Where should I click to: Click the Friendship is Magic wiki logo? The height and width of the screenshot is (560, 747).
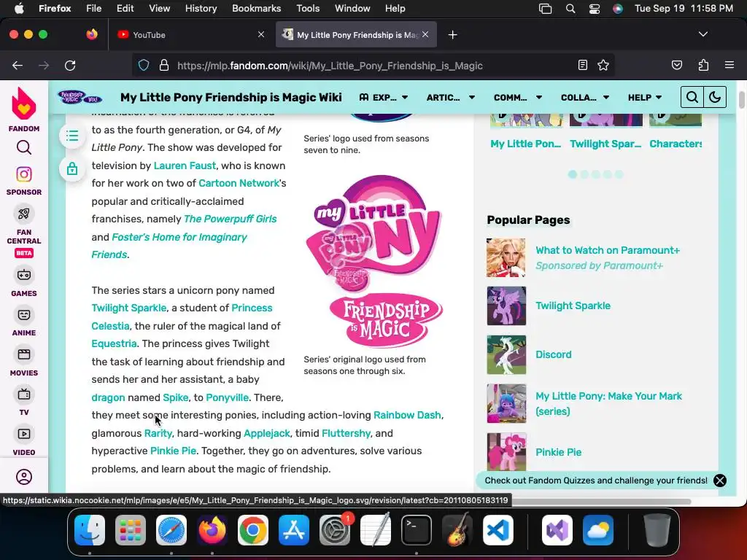click(80, 97)
